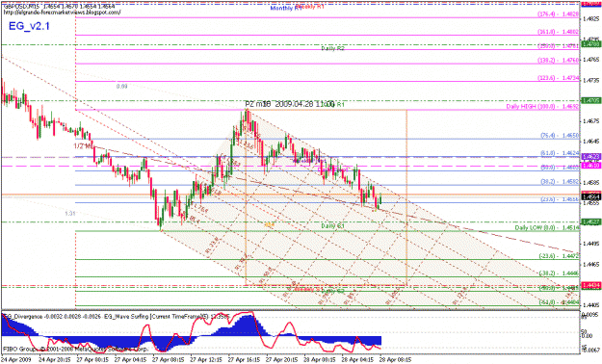Select the Daily HIGH (100.0) - 1.4692 label
This screenshot has width=602, height=364.
(x=542, y=106)
